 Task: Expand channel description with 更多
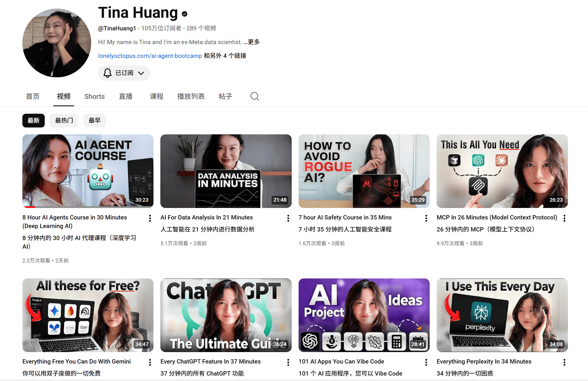[254, 42]
